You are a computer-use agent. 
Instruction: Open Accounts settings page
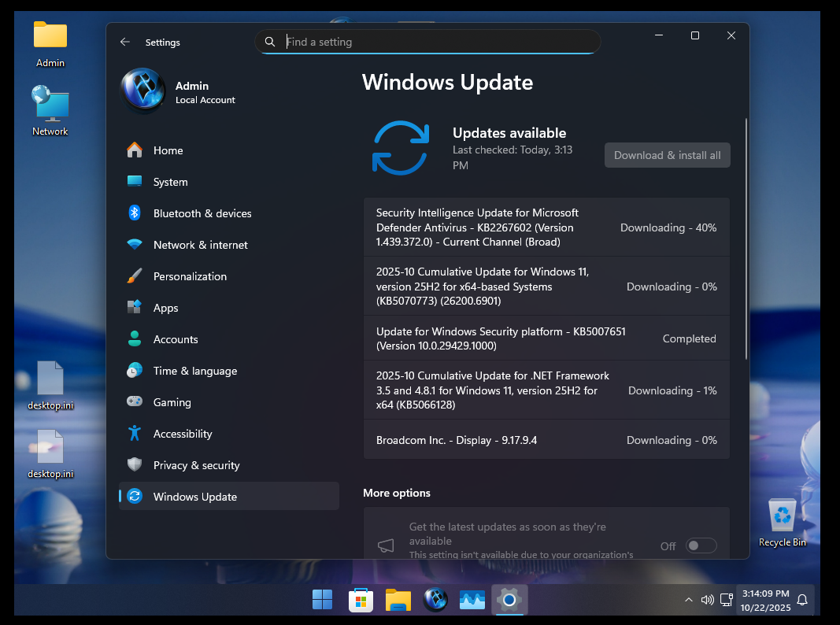tap(229, 339)
